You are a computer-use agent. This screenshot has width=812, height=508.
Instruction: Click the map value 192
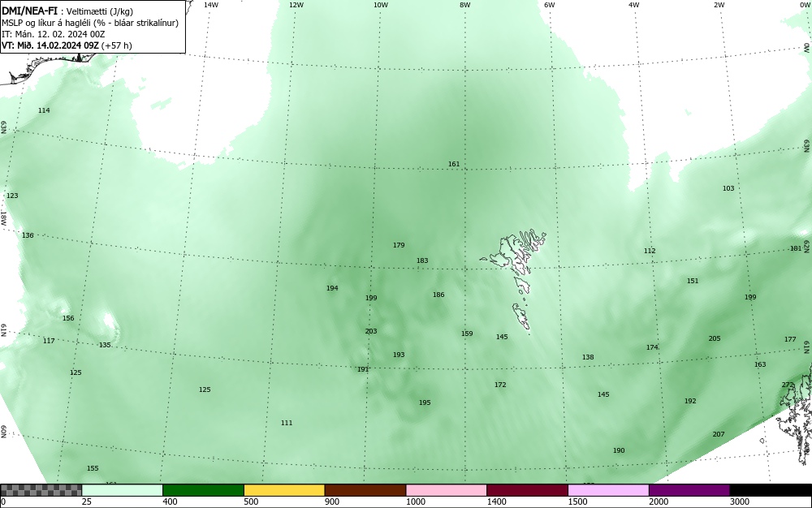click(x=689, y=401)
